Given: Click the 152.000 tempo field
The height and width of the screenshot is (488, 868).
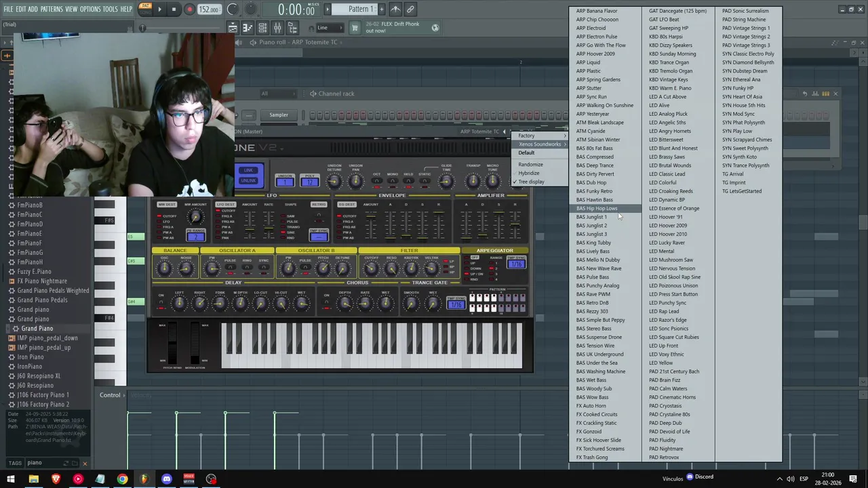Looking at the screenshot, I should click(210, 9).
